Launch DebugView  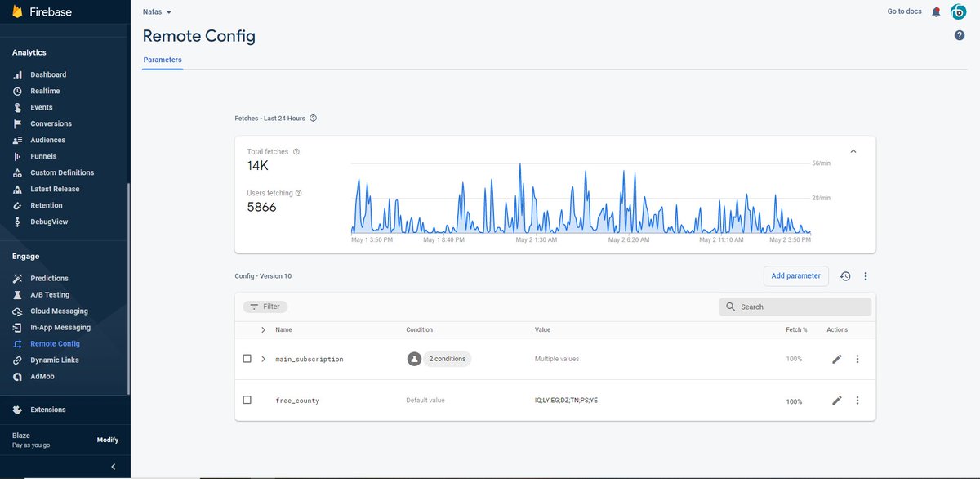point(49,222)
